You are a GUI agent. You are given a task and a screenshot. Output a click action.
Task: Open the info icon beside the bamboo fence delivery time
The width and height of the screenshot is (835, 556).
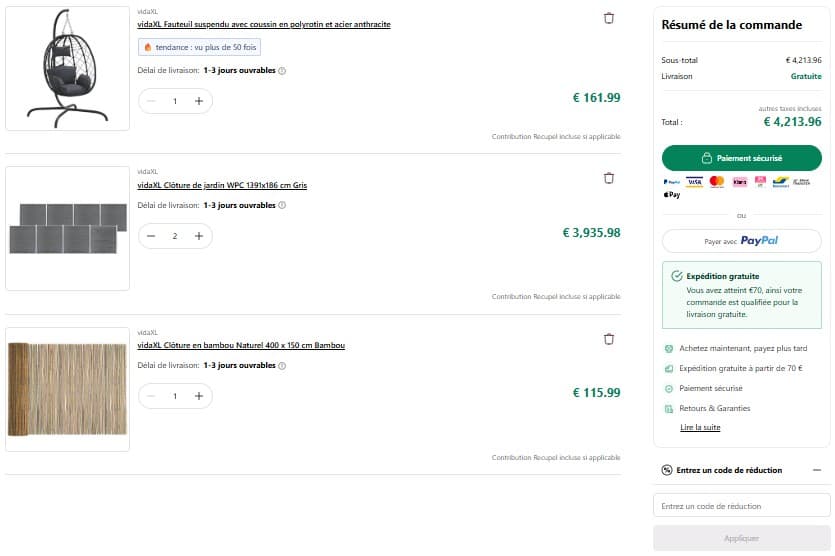(x=282, y=365)
